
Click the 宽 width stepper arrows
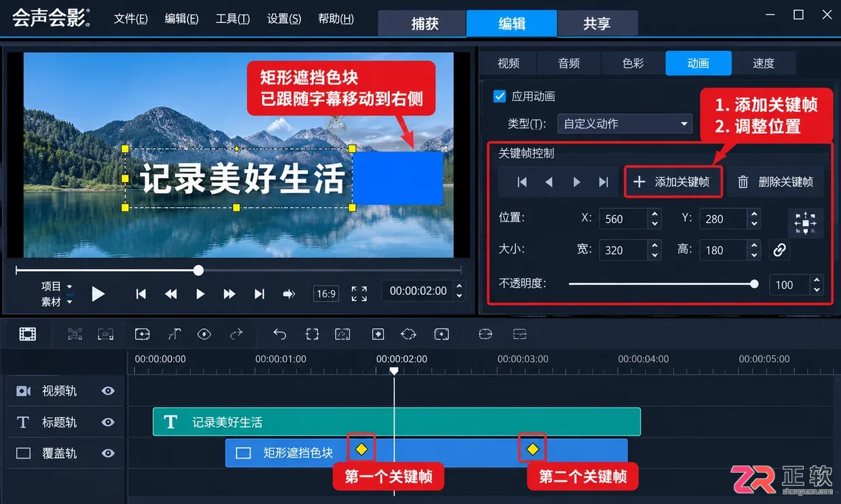pos(654,250)
